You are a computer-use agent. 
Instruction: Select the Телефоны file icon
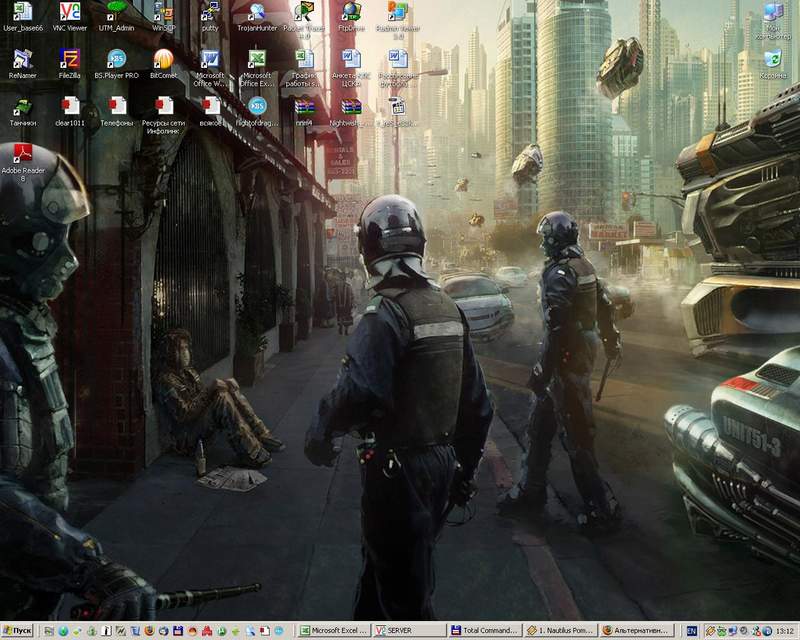116,112
